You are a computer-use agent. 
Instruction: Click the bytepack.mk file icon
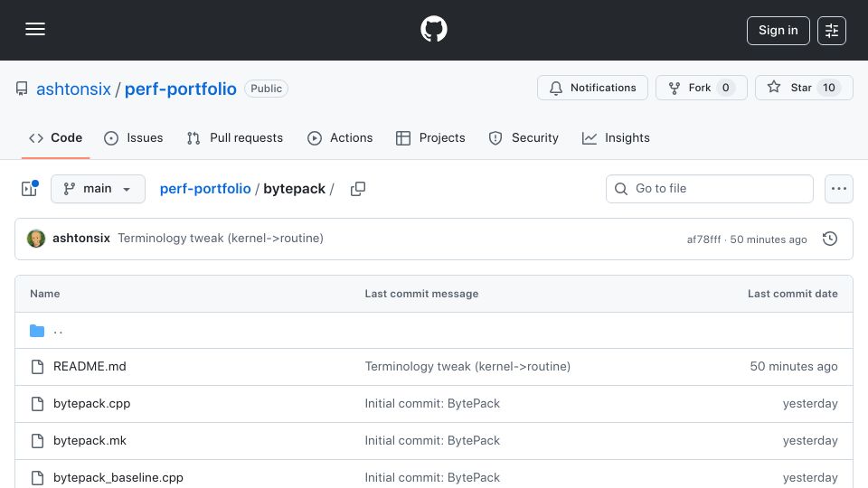tap(38, 441)
